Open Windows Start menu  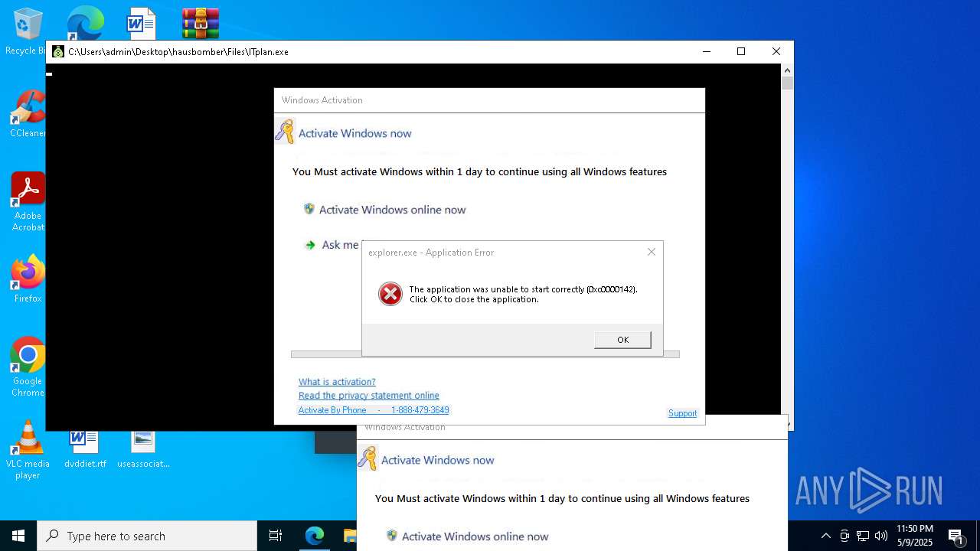18,536
